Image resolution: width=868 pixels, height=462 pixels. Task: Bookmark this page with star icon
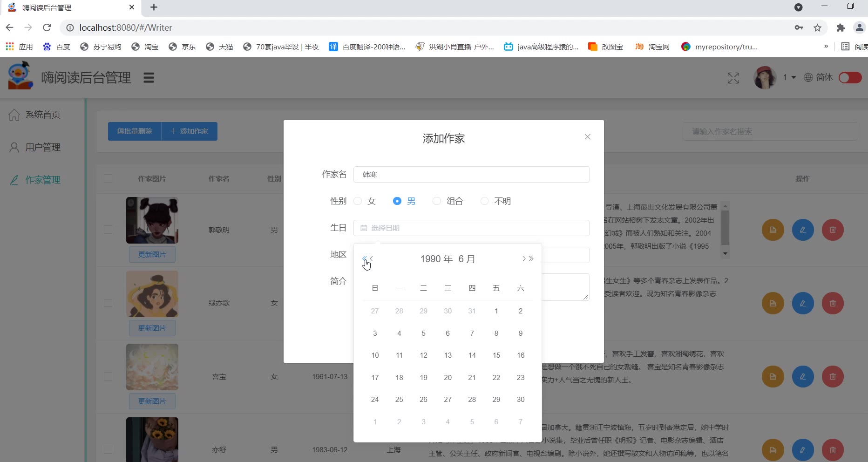point(817,28)
